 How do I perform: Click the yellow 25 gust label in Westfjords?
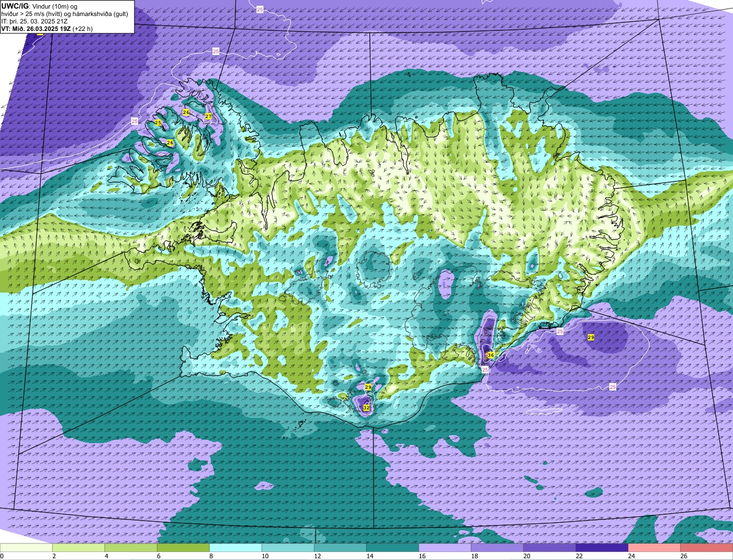(157, 123)
